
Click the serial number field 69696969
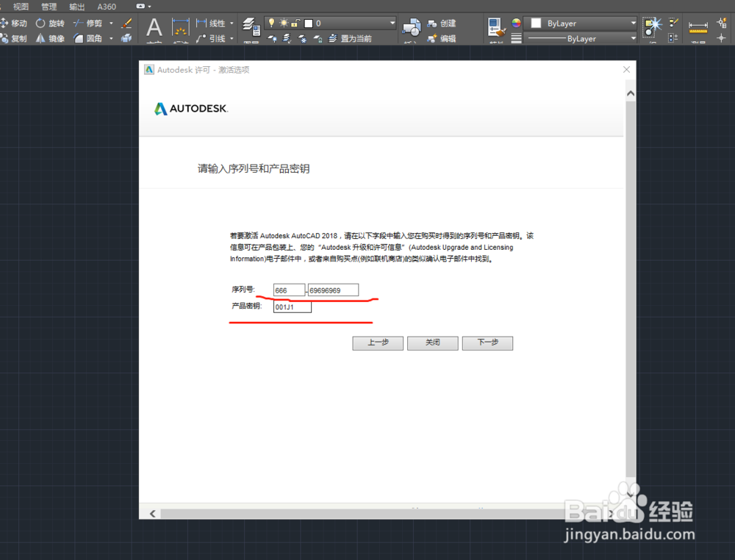click(333, 290)
